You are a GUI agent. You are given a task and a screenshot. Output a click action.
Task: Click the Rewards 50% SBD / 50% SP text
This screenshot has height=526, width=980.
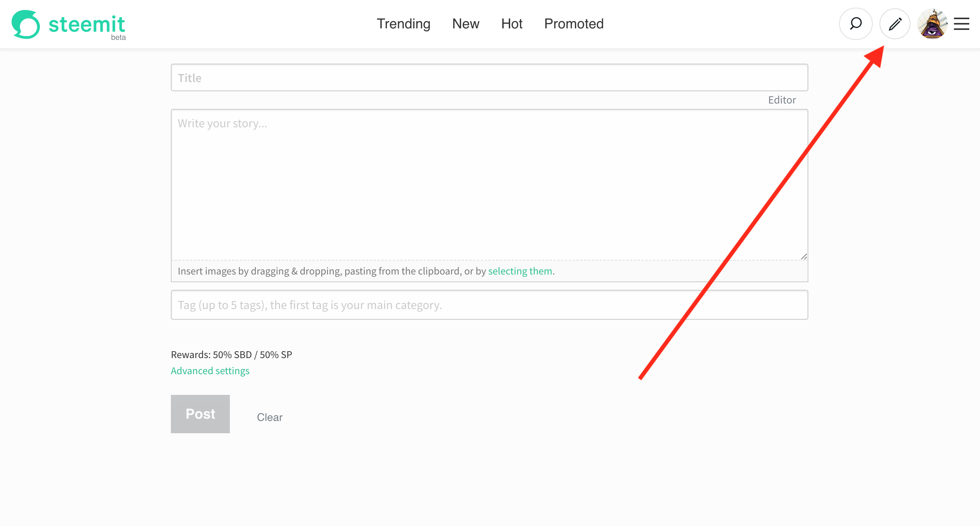231,355
